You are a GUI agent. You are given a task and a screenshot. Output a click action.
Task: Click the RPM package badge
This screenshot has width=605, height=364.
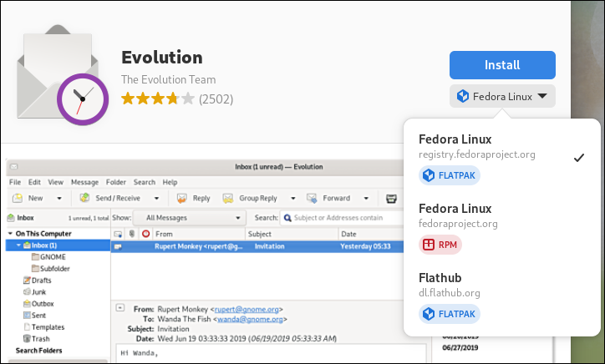click(x=440, y=245)
